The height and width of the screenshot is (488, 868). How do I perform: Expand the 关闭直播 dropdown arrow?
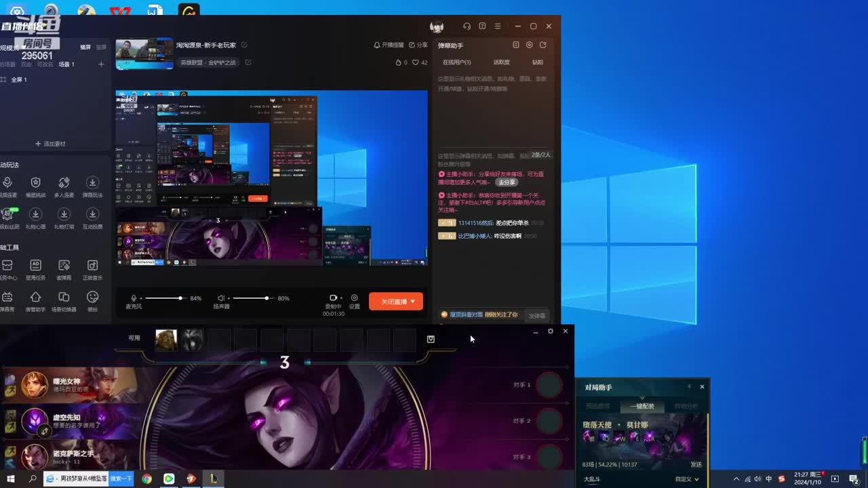coord(412,302)
